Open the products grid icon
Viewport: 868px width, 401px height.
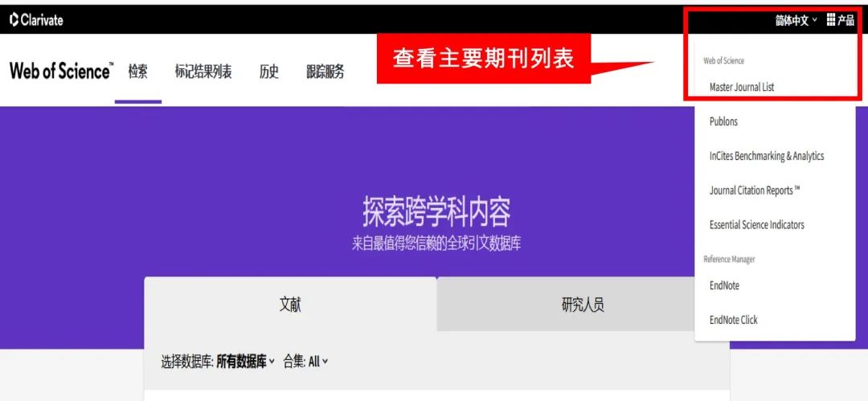click(x=840, y=20)
